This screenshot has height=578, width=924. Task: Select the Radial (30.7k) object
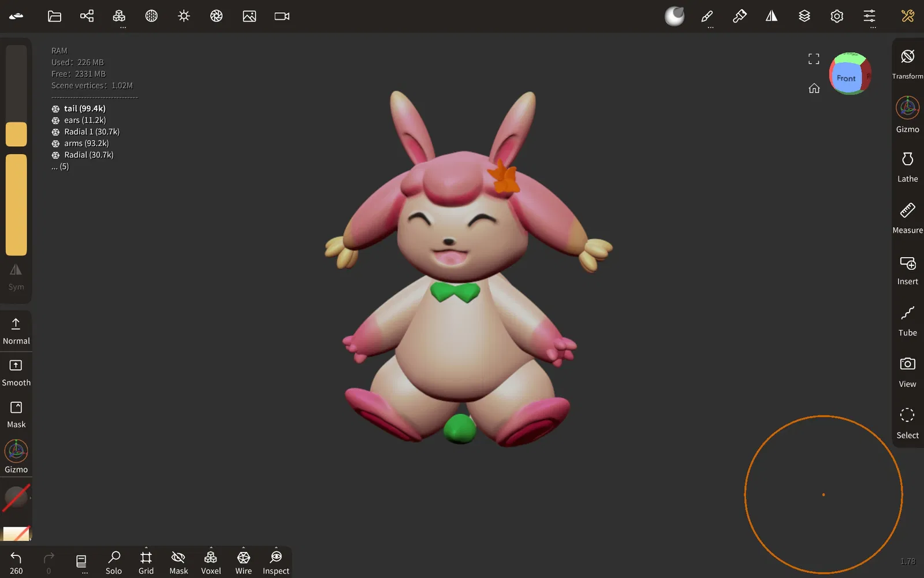[x=83, y=155]
